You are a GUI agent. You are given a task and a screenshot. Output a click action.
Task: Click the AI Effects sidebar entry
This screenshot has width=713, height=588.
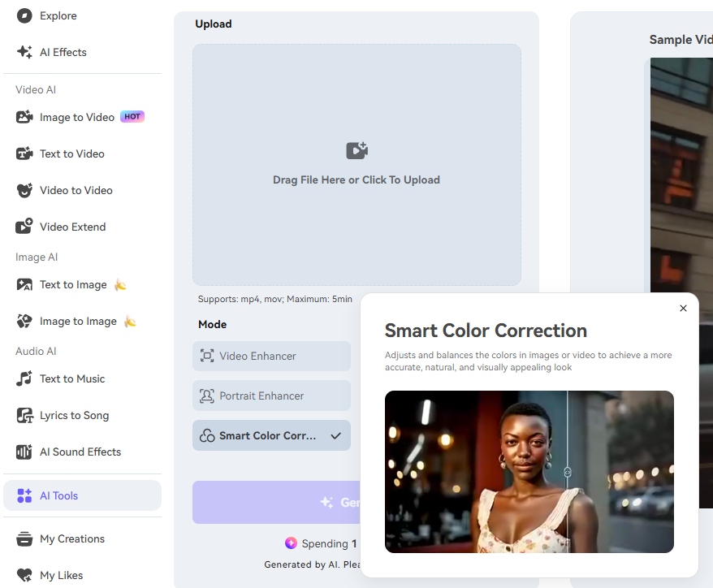click(61, 52)
